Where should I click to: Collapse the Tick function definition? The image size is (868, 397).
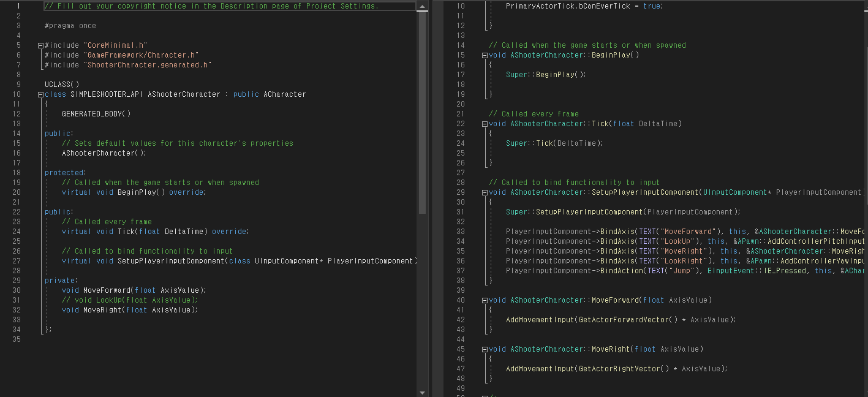click(485, 124)
